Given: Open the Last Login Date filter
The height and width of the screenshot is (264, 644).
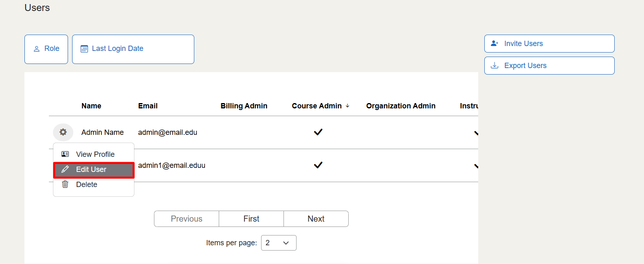Looking at the screenshot, I should tap(133, 49).
